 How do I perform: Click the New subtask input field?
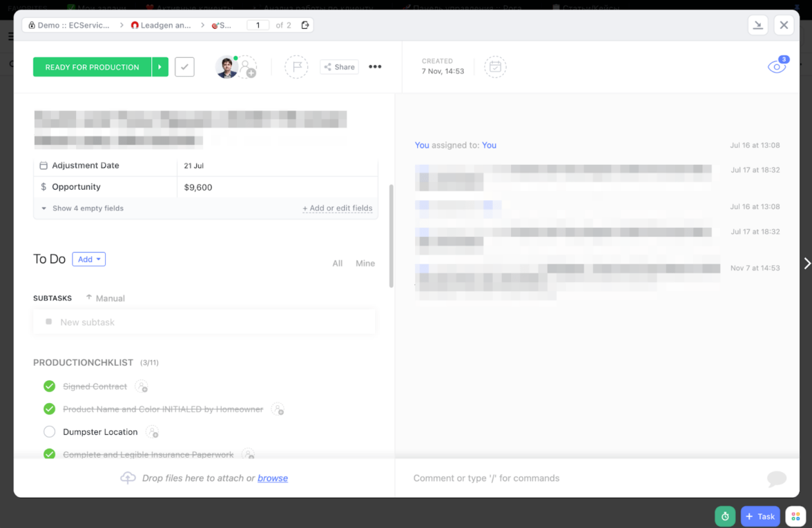(204, 322)
